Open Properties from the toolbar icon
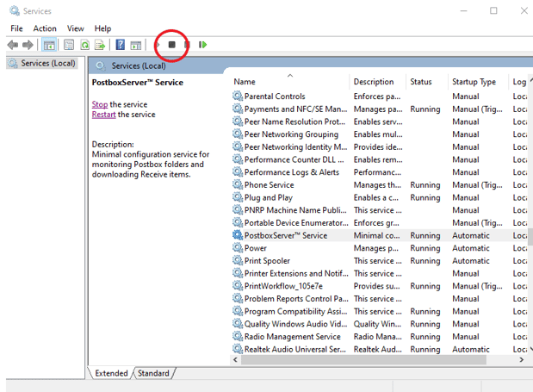 pyautogui.click(x=69, y=45)
